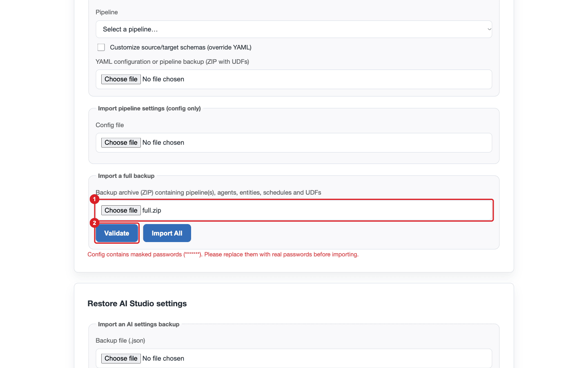The width and height of the screenshot is (588, 368).
Task: Choose file for full backup archive
Action: tap(121, 211)
